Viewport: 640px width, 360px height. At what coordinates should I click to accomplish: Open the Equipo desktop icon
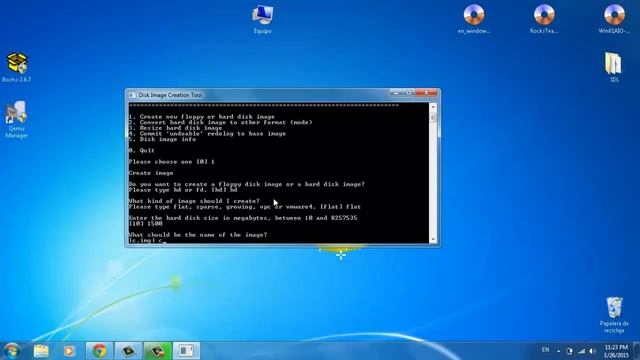coord(262,19)
